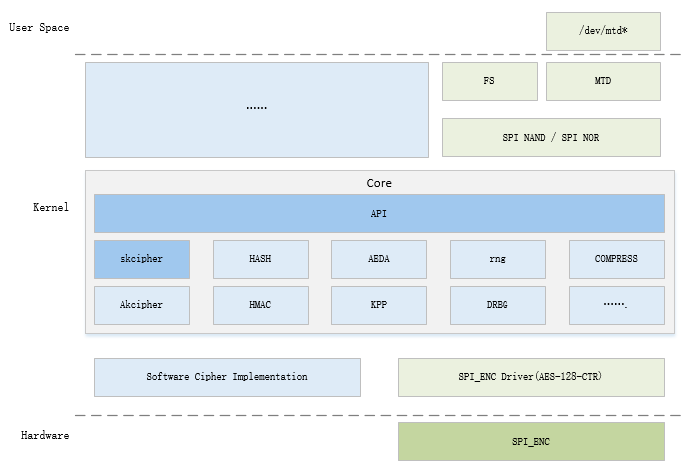Image resolution: width=688 pixels, height=474 pixels.
Task: Select the FS block
Action: click(x=489, y=81)
